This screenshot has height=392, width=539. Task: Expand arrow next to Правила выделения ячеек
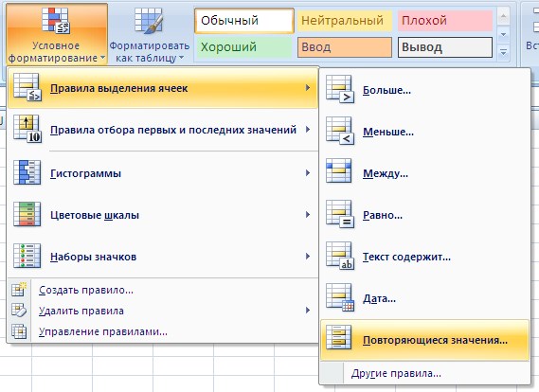308,88
